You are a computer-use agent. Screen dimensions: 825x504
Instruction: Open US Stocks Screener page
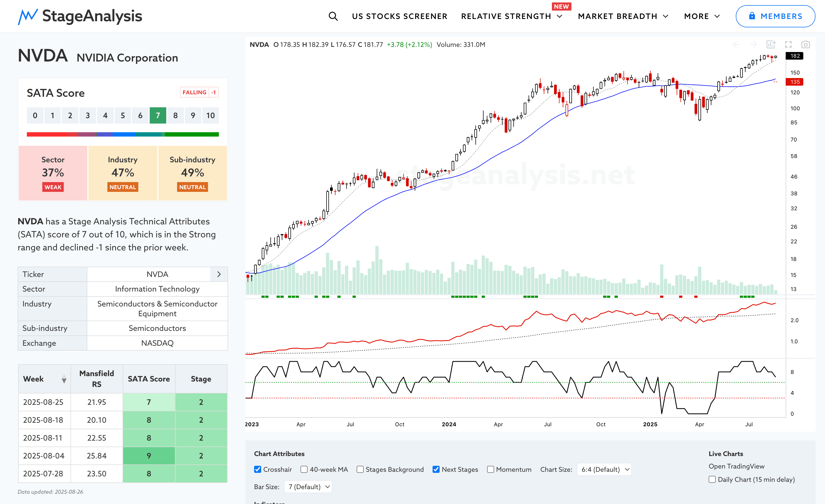(x=399, y=16)
